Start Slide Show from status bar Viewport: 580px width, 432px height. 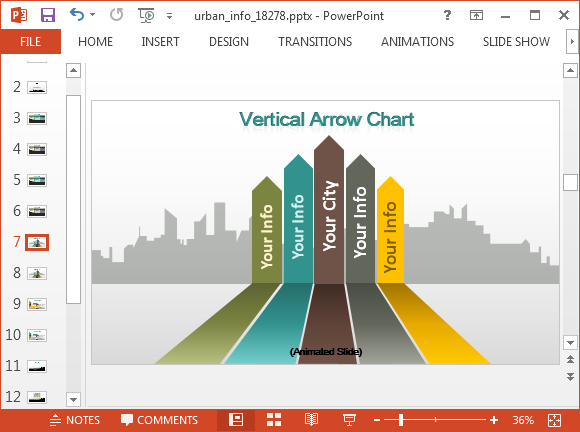click(349, 420)
